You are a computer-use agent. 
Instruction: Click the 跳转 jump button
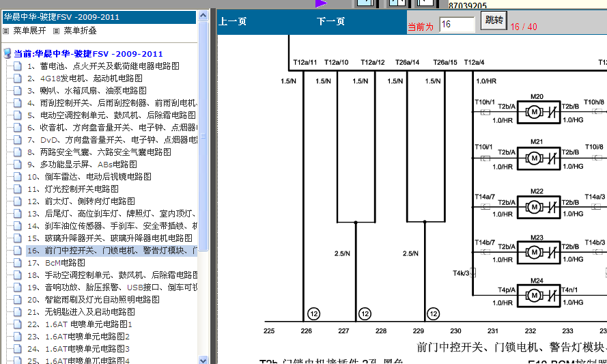[494, 20]
